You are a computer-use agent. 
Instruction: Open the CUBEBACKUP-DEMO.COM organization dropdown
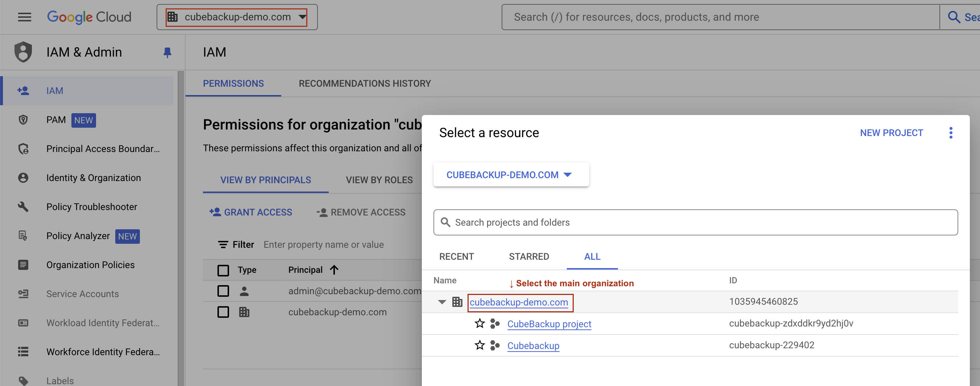click(511, 175)
